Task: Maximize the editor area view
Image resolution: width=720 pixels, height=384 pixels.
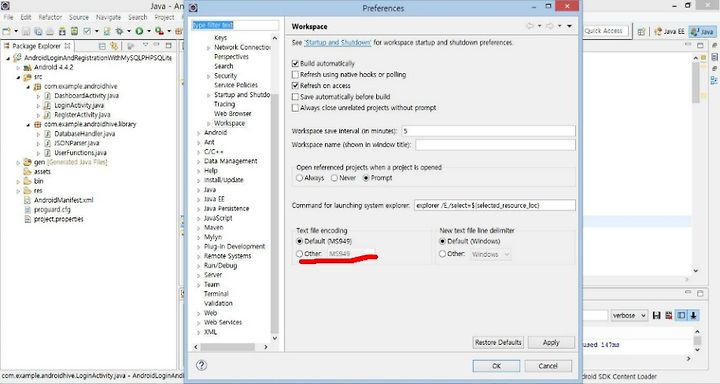Action: click(x=700, y=45)
